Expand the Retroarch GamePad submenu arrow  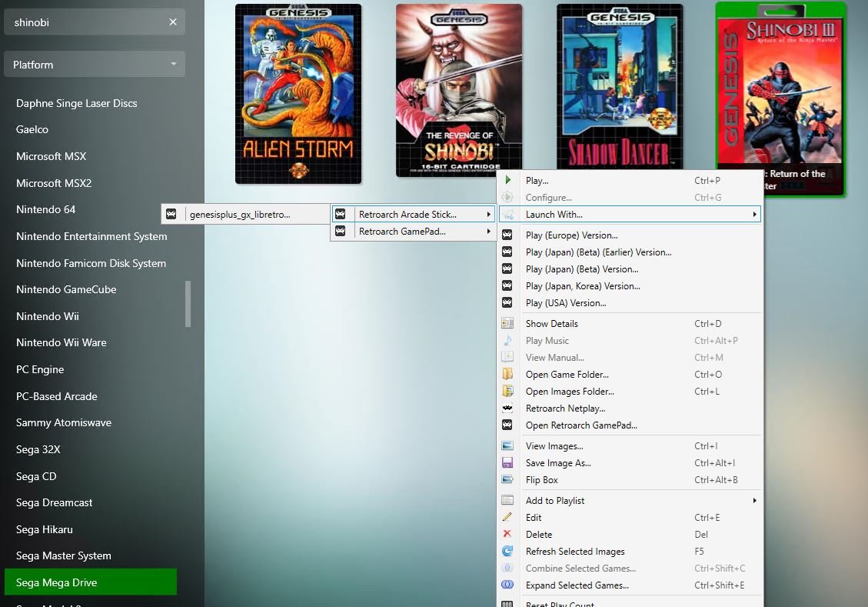[x=488, y=231]
